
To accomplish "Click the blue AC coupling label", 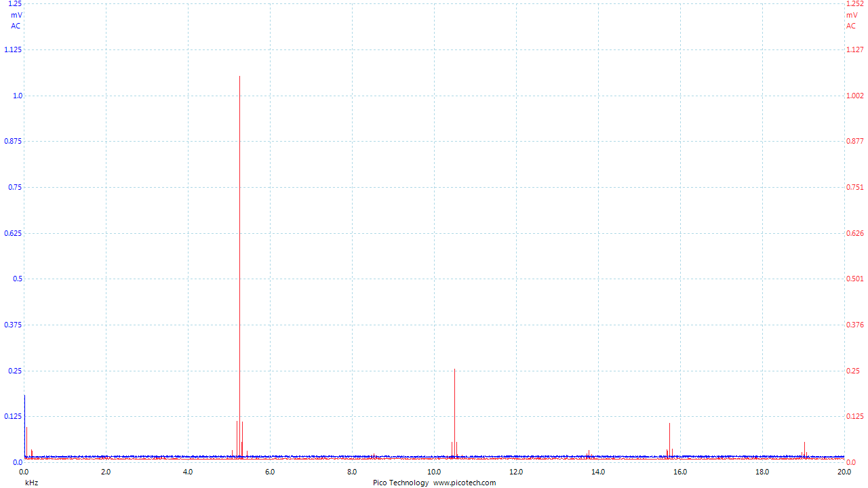I will pos(16,26).
